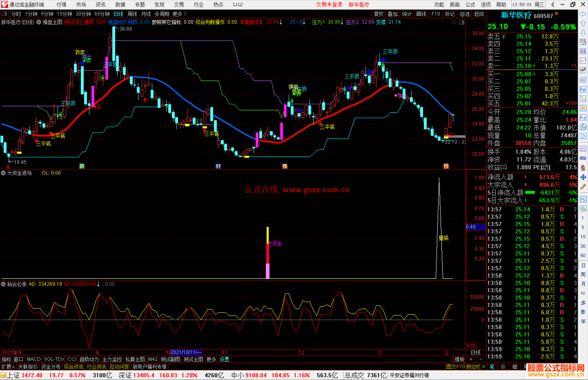
Task: Click the 叠加 button
Action: pyautogui.click(x=393, y=14)
